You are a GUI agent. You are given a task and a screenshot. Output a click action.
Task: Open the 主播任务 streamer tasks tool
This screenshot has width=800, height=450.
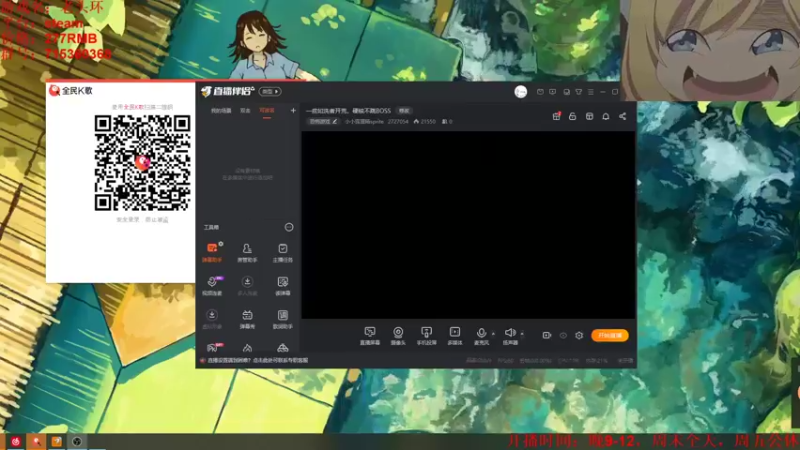[x=282, y=252]
